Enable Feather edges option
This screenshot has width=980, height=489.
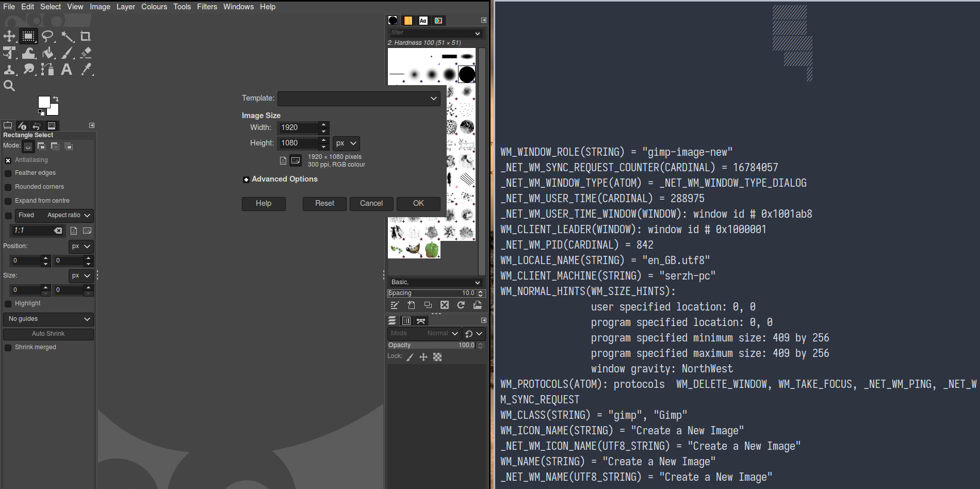click(x=8, y=173)
